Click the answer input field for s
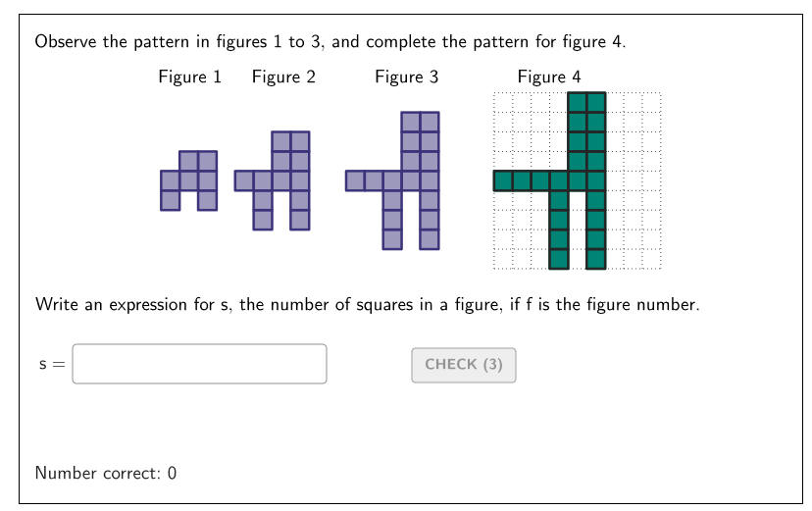 tap(199, 364)
